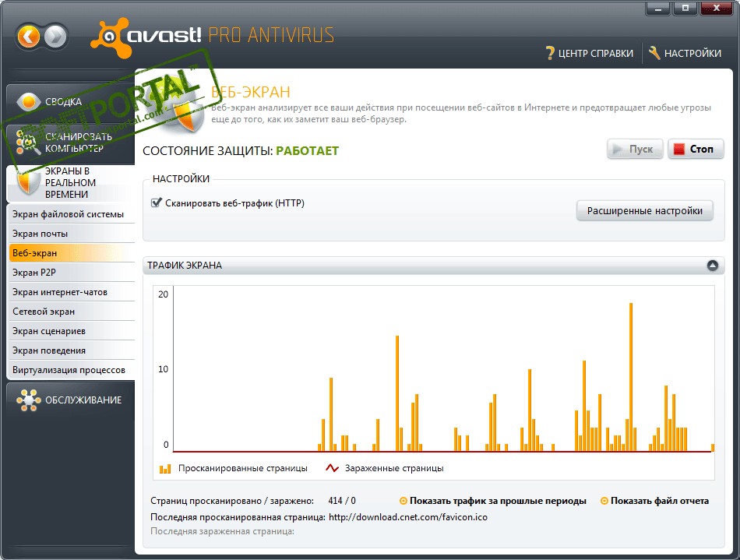Collapse the Трафик экрана section

coord(713,266)
